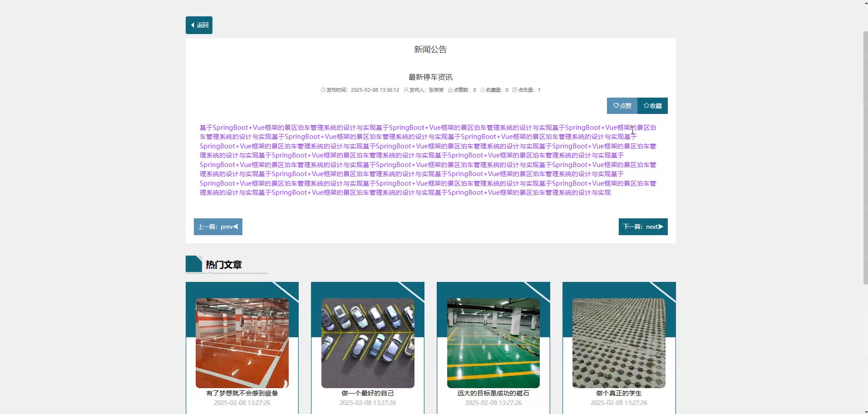This screenshot has width=868, height=414.
Task: Click the user icon beside 发布人
Action: point(406,90)
